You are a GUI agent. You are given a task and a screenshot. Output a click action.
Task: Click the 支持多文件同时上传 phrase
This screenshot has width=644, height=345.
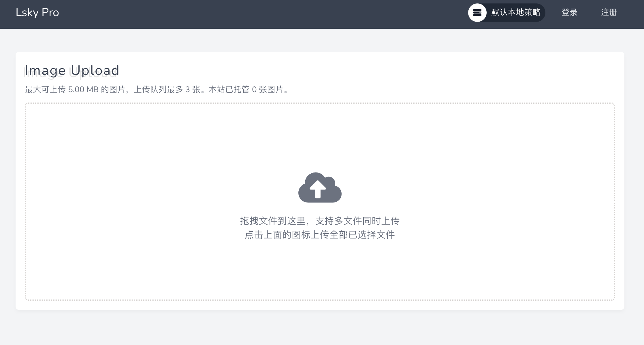357,221
